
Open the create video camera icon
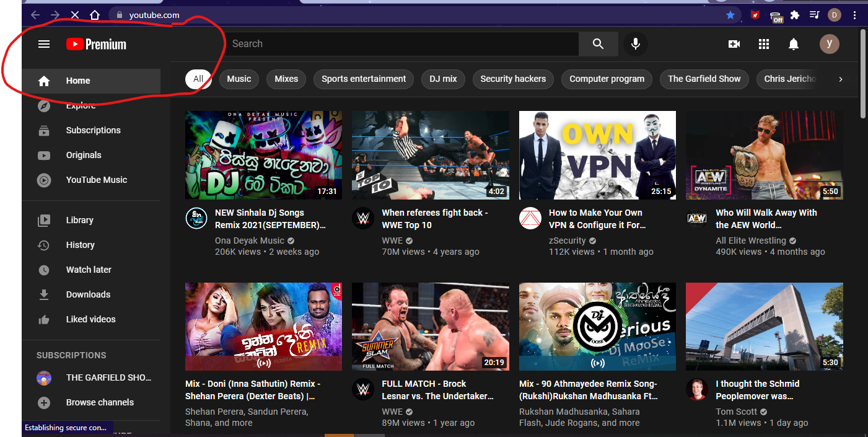click(734, 44)
